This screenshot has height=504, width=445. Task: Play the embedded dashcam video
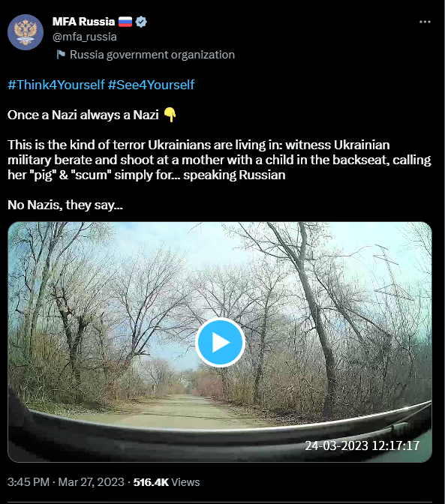click(x=220, y=342)
